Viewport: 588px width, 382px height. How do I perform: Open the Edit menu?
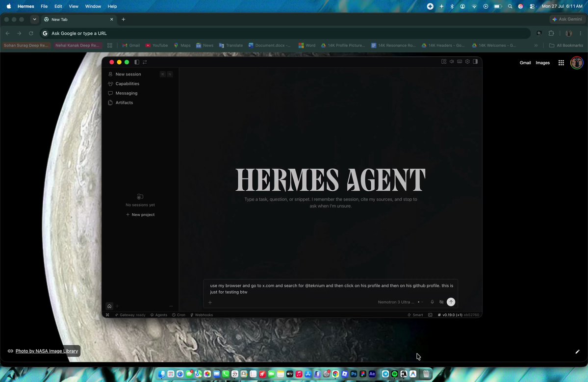point(58,6)
